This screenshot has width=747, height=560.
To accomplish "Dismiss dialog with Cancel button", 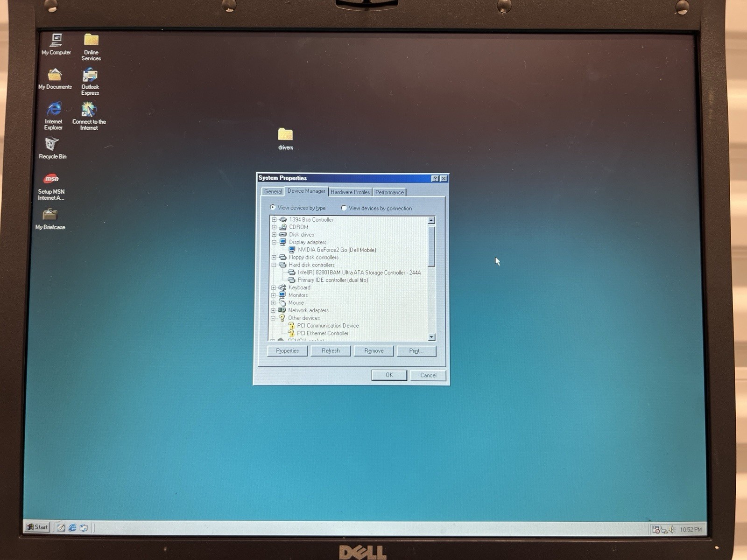I will [x=428, y=375].
